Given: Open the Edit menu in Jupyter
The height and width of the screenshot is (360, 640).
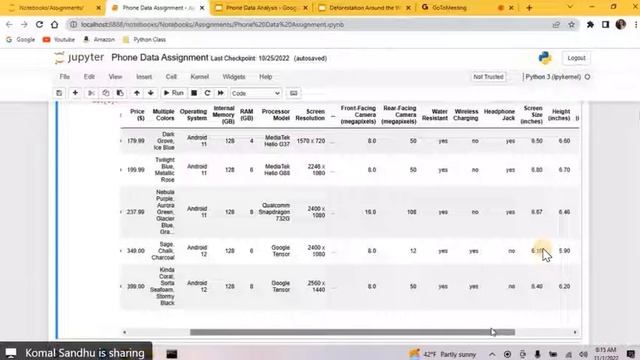Looking at the screenshot, I should [89, 77].
